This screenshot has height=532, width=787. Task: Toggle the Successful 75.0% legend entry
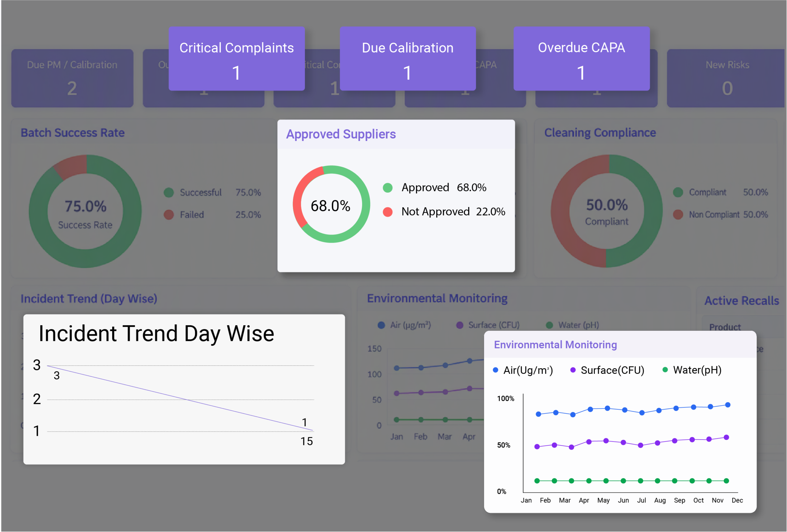coord(212,193)
